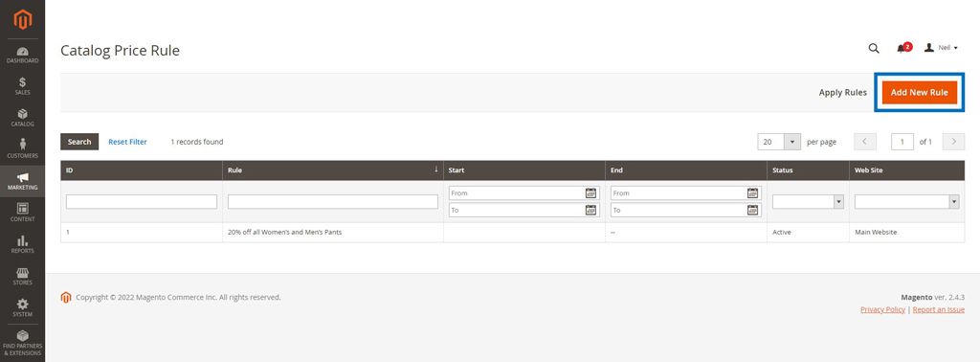Click the current page number field
980x362 pixels.
click(x=902, y=142)
